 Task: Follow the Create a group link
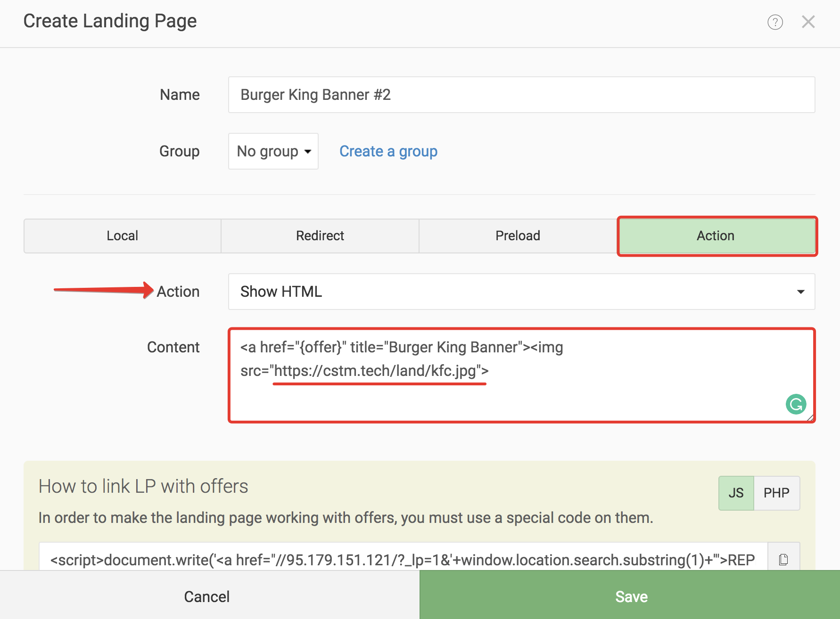(388, 151)
